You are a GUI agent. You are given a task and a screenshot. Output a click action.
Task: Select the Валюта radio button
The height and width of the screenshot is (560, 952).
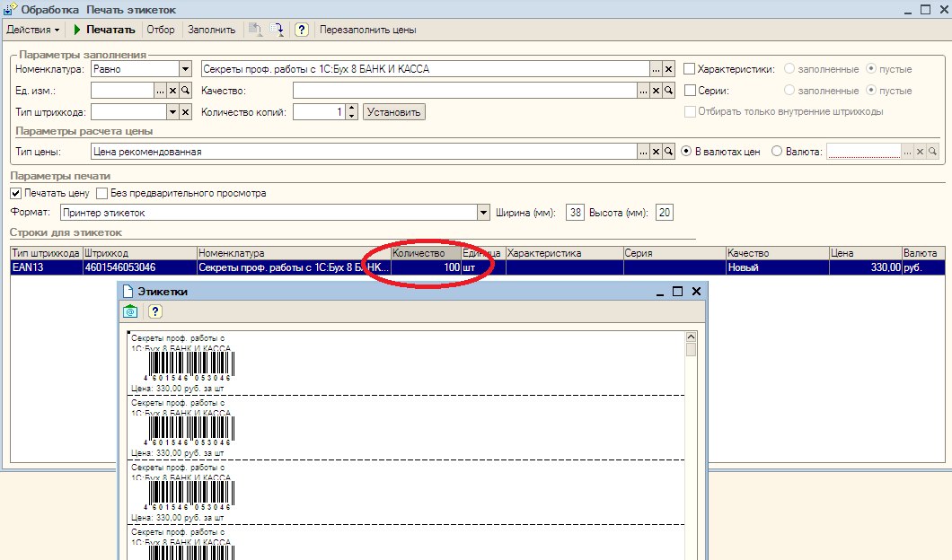tap(777, 151)
